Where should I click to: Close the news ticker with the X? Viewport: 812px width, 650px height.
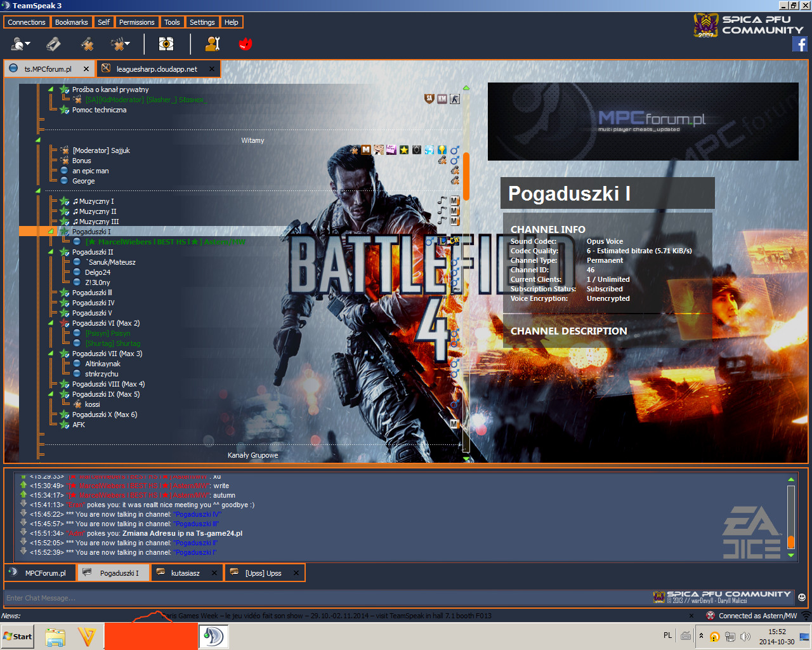point(691,616)
